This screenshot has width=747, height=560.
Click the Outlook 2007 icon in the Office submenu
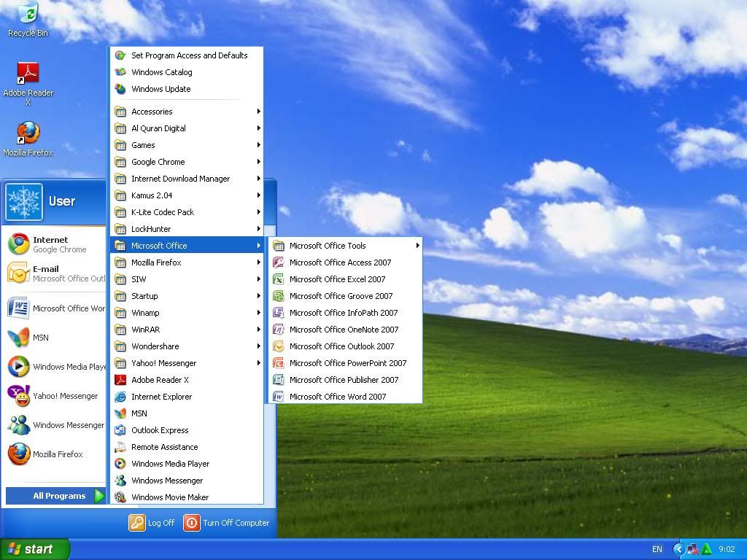click(278, 346)
